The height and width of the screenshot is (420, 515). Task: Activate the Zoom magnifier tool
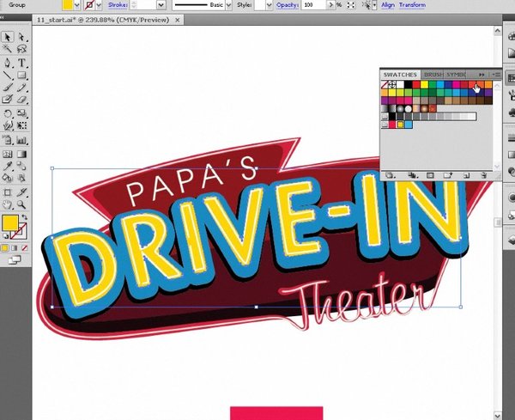point(21,204)
